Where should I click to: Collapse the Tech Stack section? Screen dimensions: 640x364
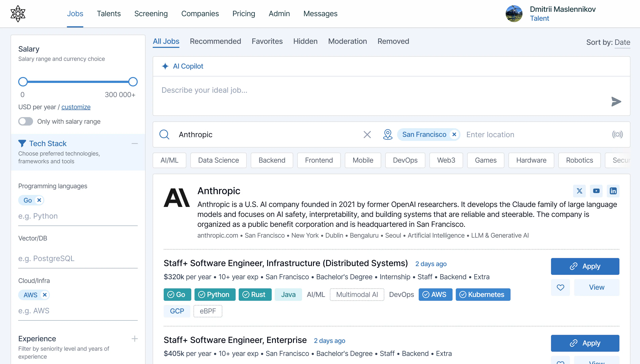135,144
